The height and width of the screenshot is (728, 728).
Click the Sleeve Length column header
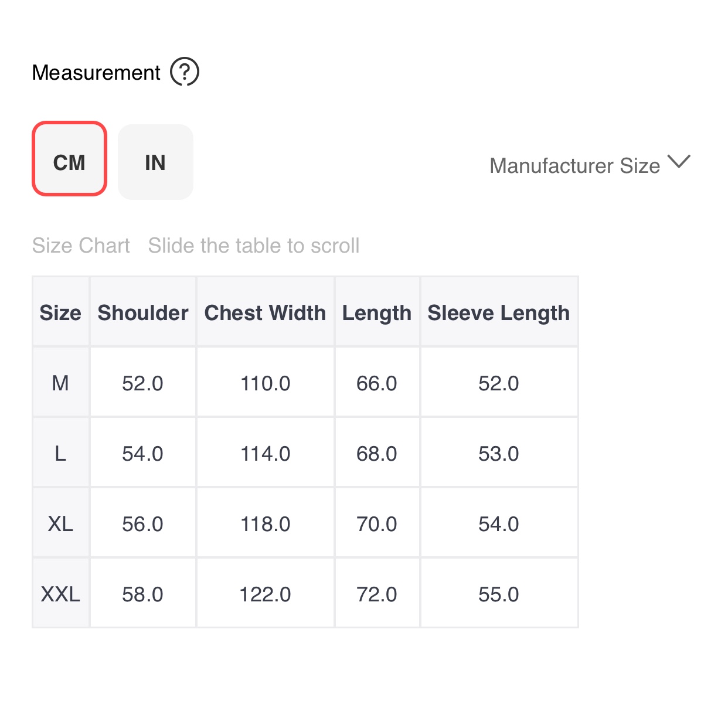pyautogui.click(x=498, y=312)
